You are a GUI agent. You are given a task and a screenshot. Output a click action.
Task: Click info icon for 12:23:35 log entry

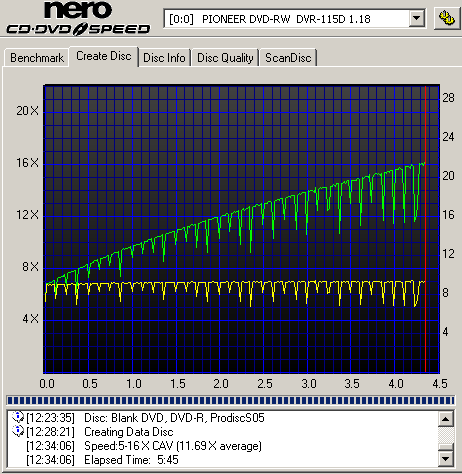tap(18, 417)
